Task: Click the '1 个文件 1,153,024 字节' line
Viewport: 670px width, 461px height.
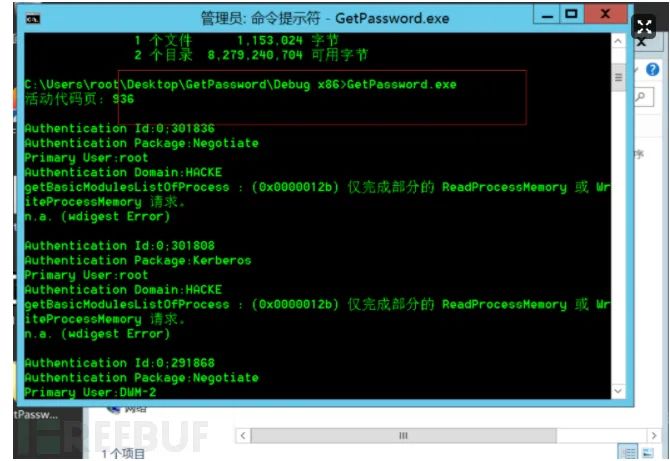Action: click(237, 41)
